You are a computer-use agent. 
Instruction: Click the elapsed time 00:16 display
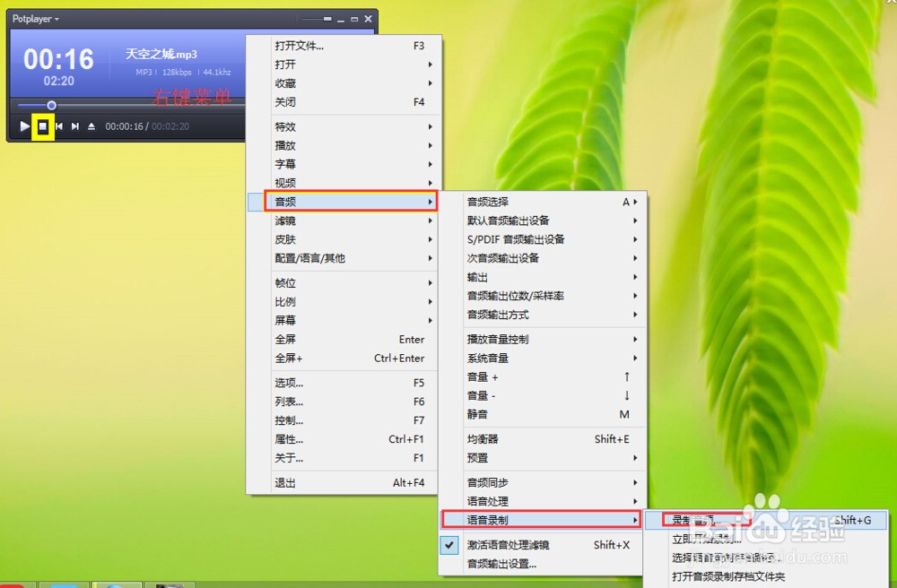58,59
